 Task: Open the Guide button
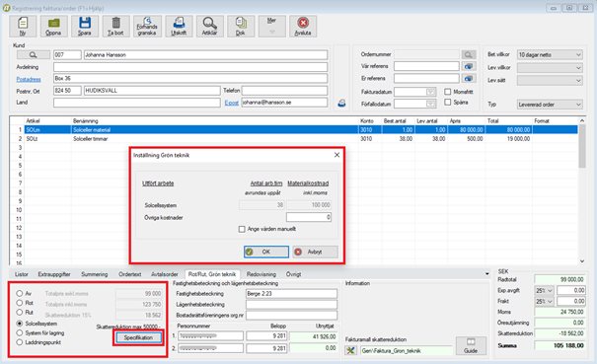point(471,345)
